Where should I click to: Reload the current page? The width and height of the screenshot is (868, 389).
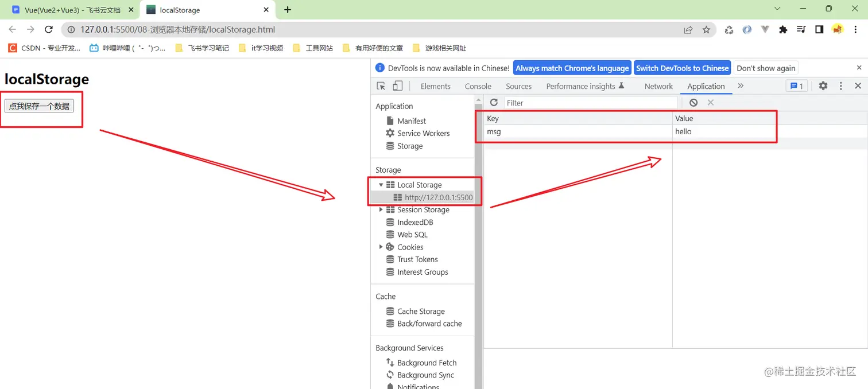tap(49, 30)
